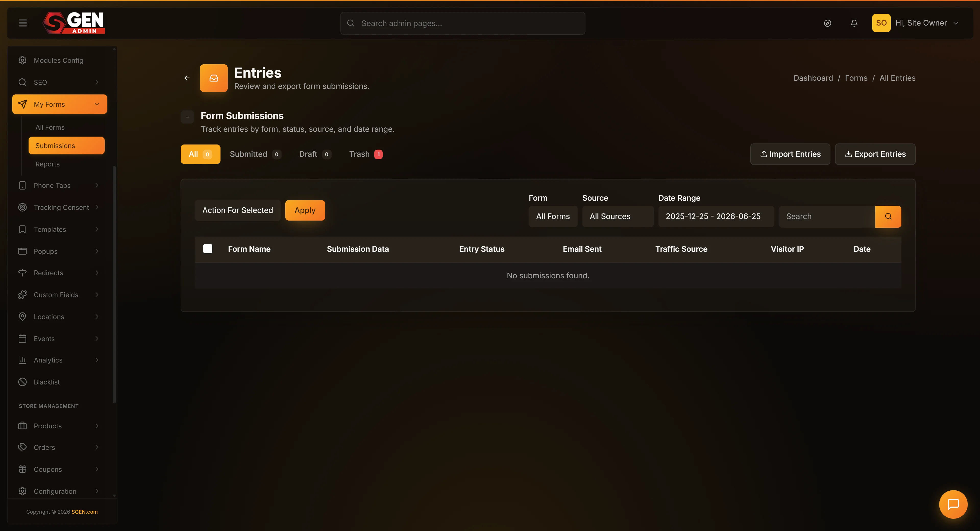Click the Products briefcase icon
Image resolution: width=980 pixels, height=531 pixels.
(22, 426)
